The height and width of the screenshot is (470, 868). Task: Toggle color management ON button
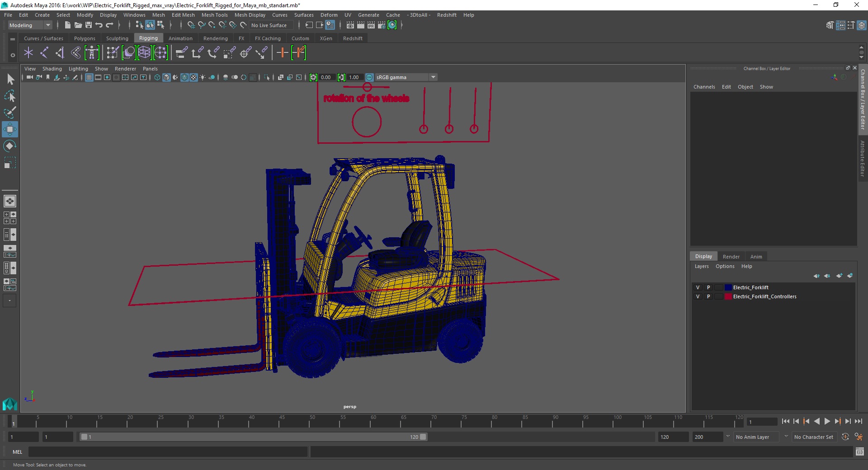(x=369, y=77)
